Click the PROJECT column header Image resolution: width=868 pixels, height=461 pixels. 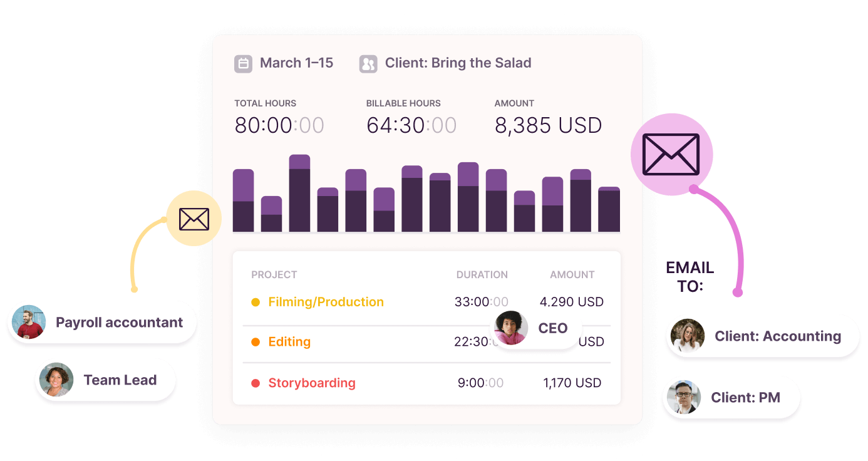coord(274,274)
